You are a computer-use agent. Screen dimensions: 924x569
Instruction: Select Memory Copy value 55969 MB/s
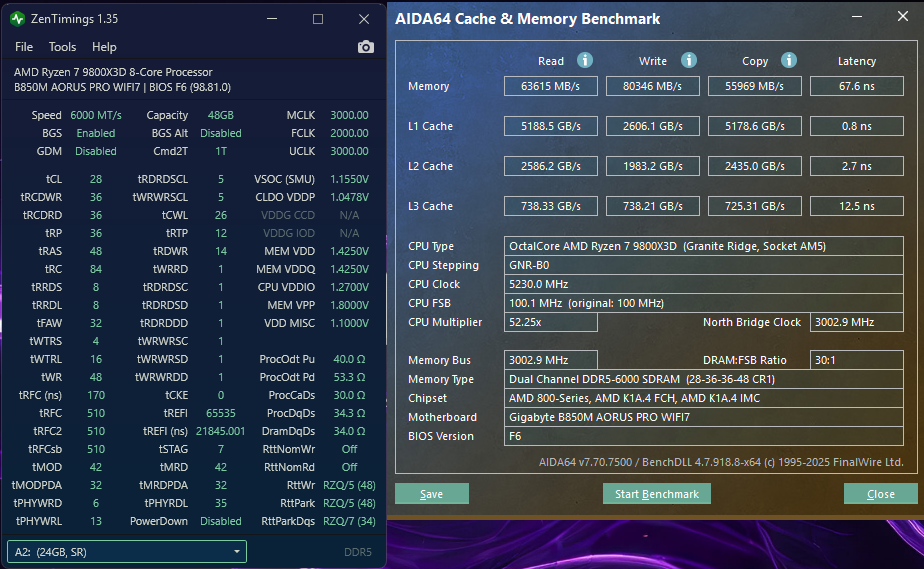(x=754, y=86)
